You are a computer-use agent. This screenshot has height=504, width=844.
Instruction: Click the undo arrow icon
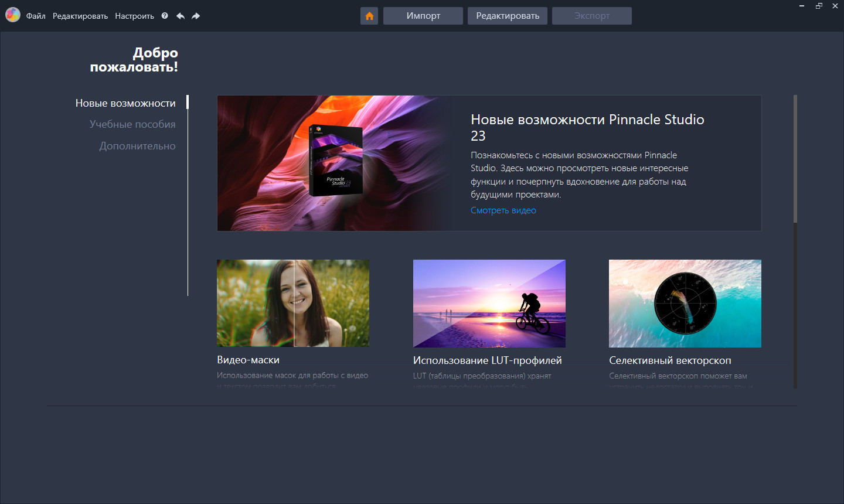tap(181, 16)
